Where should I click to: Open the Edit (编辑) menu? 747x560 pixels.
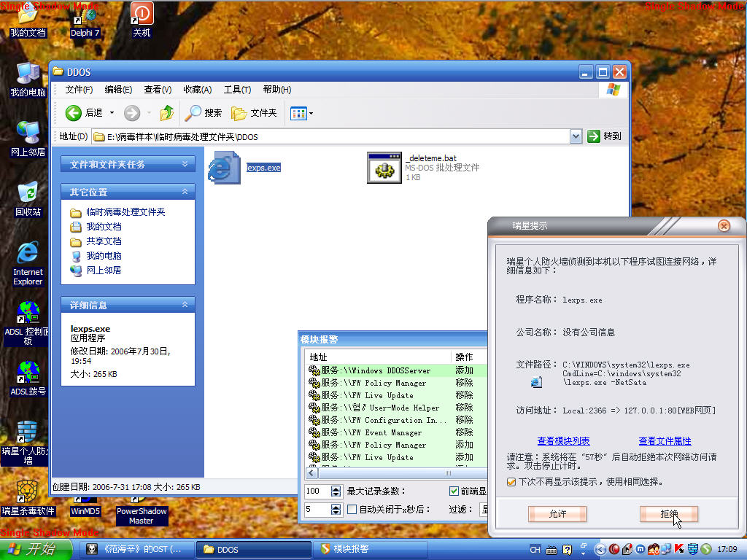(x=118, y=90)
